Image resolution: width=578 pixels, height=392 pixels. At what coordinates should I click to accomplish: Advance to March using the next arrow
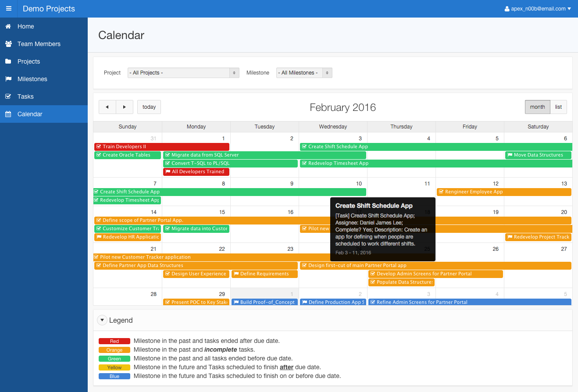[x=125, y=107]
